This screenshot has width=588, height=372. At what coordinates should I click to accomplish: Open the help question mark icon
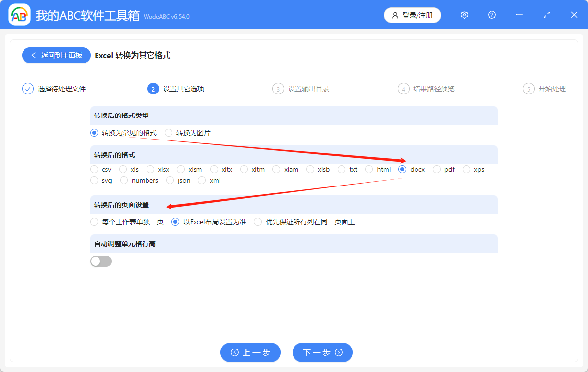491,15
